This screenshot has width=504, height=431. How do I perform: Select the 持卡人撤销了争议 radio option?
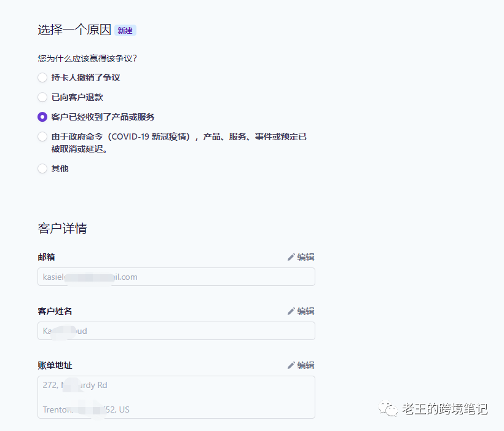click(x=42, y=77)
